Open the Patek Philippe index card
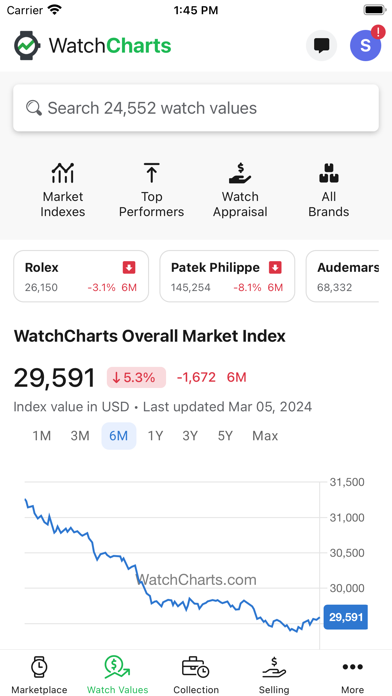 click(227, 276)
